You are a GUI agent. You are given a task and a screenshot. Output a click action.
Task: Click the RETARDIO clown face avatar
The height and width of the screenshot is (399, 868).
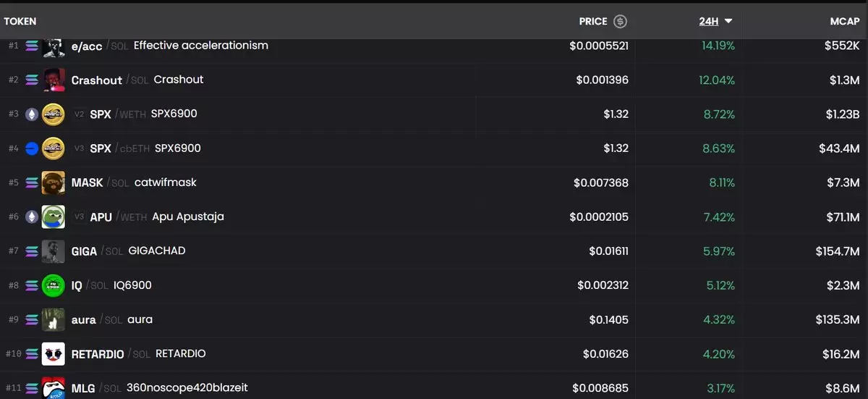point(54,354)
